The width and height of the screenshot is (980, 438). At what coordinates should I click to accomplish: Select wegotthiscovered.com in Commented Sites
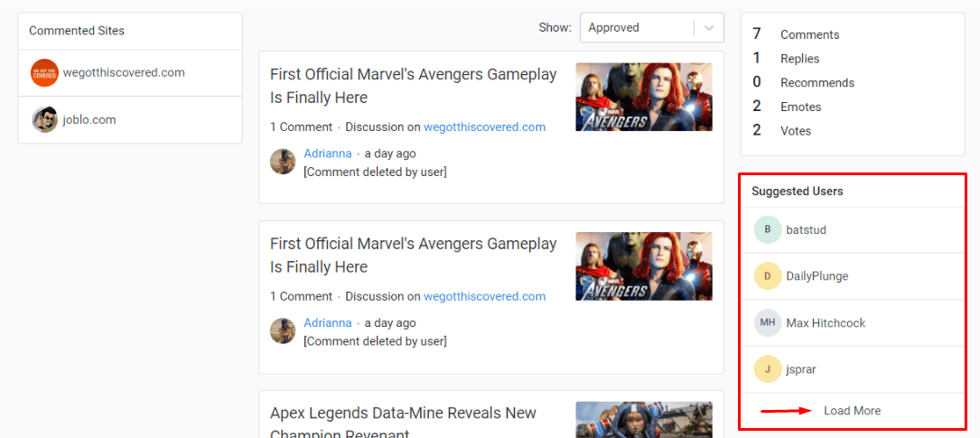pos(124,73)
